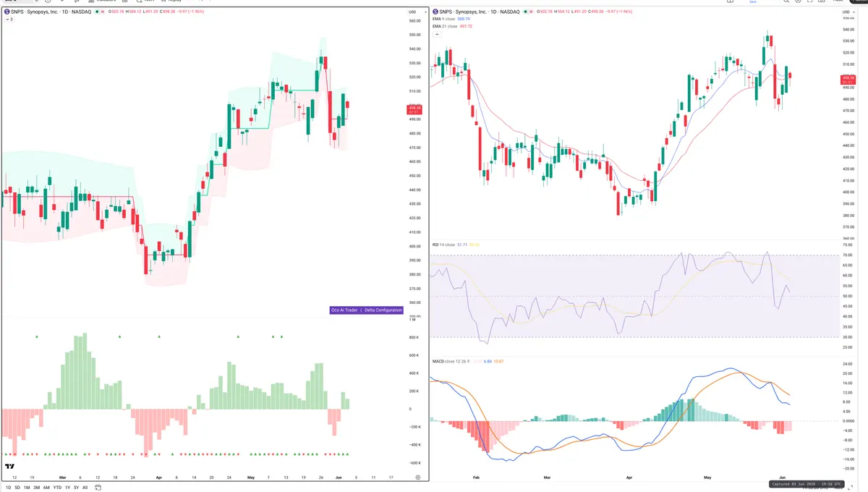Click 'Feb' on the right chart time axis
The image size is (868, 492).
pyautogui.click(x=476, y=478)
